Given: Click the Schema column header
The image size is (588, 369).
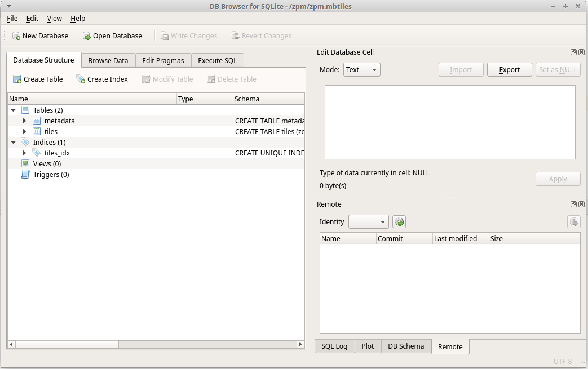Looking at the screenshot, I should click(x=268, y=99).
